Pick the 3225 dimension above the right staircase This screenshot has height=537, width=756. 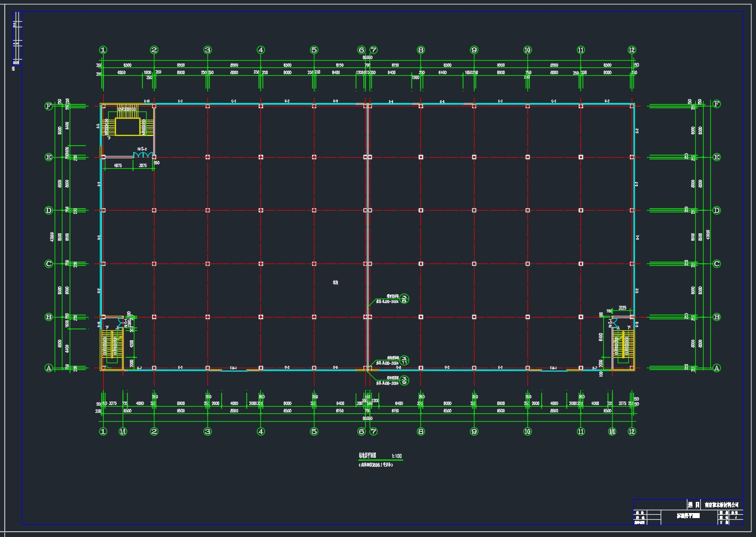click(x=622, y=307)
